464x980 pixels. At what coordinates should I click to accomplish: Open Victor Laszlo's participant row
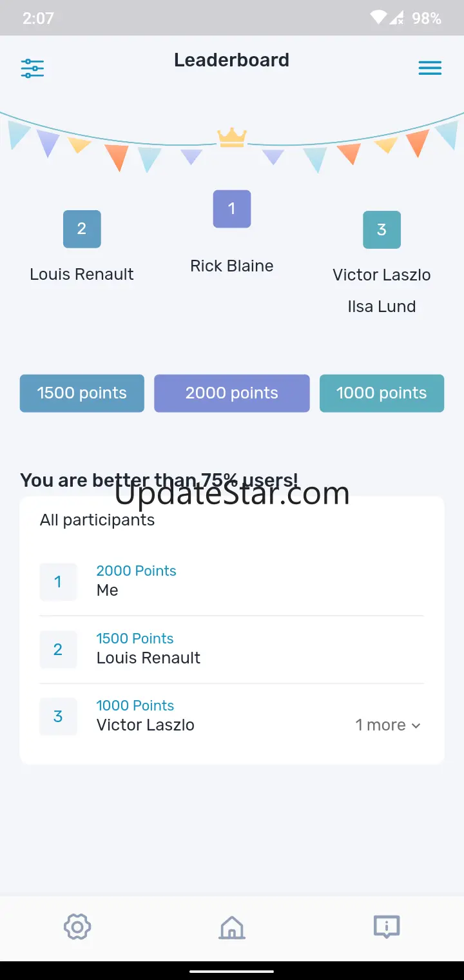coord(193,716)
